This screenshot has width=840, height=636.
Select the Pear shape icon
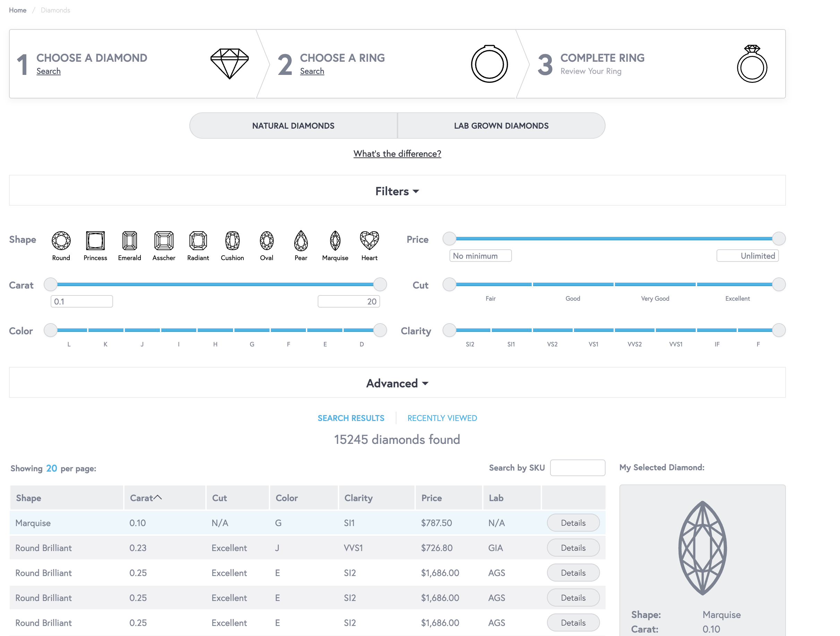301,241
